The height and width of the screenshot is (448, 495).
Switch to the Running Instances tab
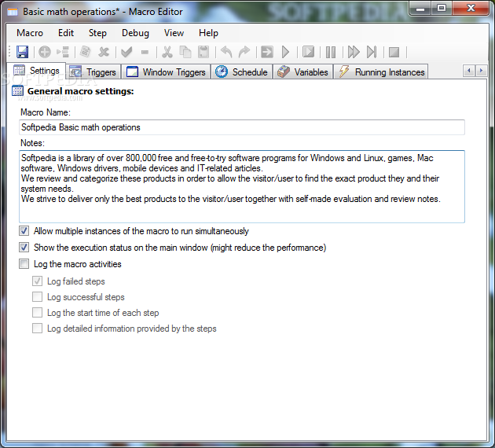pos(381,72)
